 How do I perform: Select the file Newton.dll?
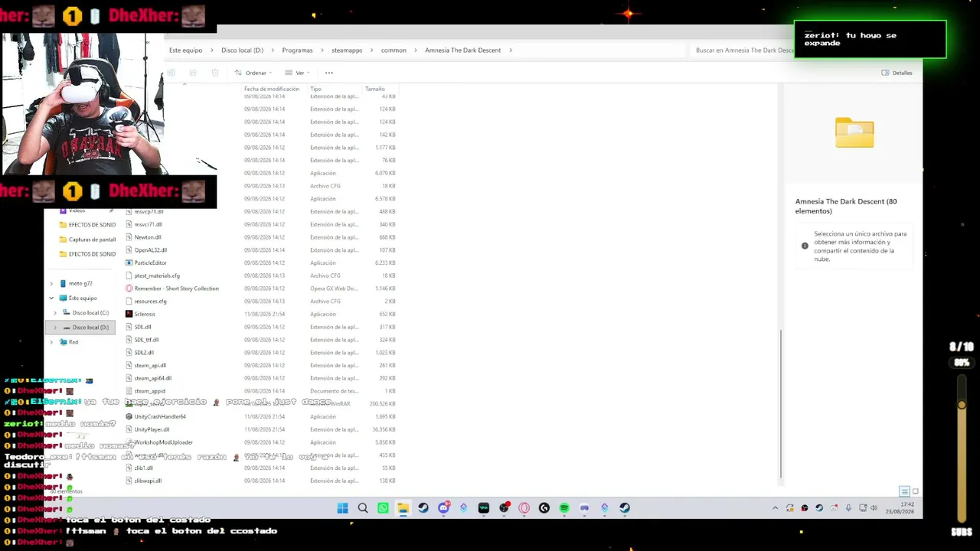click(x=148, y=237)
